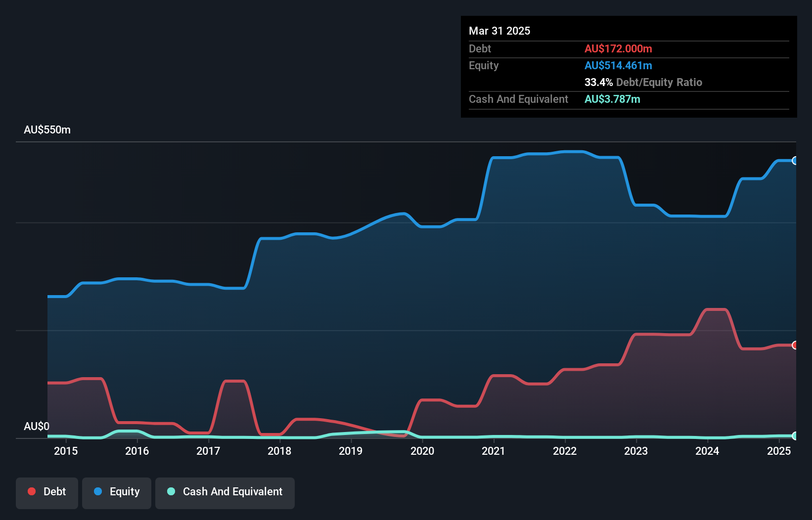The image size is (812, 520).
Task: Collapse the Cash And Equivalent tooltip row
Action: 518,99
